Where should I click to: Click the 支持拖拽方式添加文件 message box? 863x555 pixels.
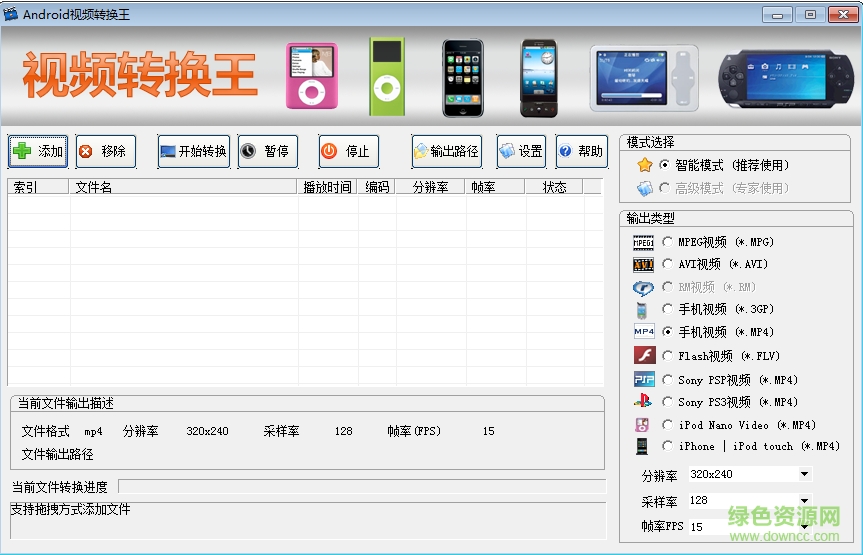click(x=308, y=520)
